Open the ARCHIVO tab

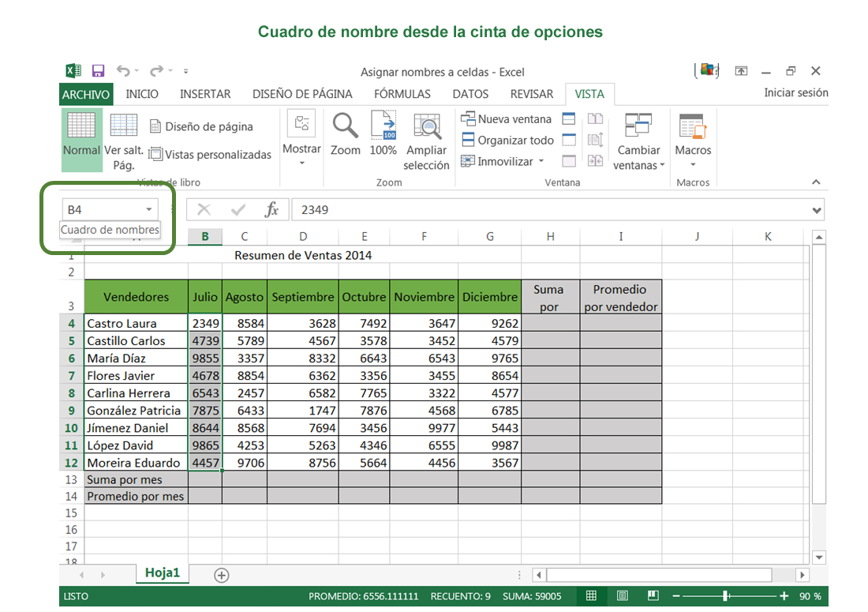tap(86, 94)
